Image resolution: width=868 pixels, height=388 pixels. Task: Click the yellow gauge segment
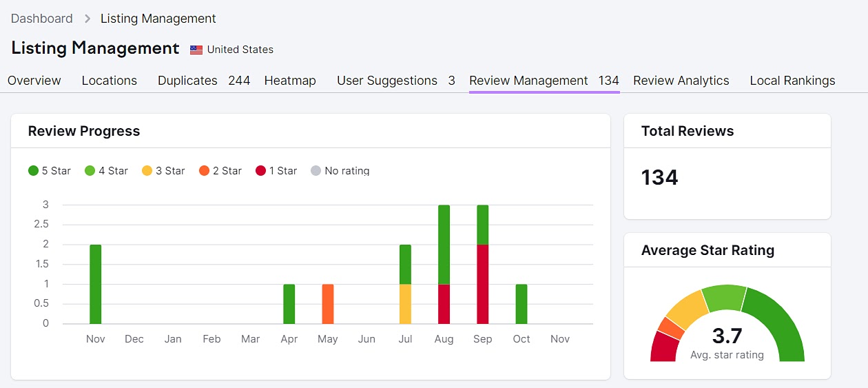pos(688,309)
